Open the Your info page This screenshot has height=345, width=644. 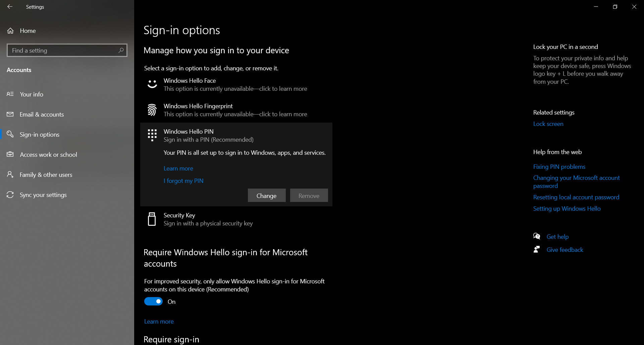tap(67, 94)
